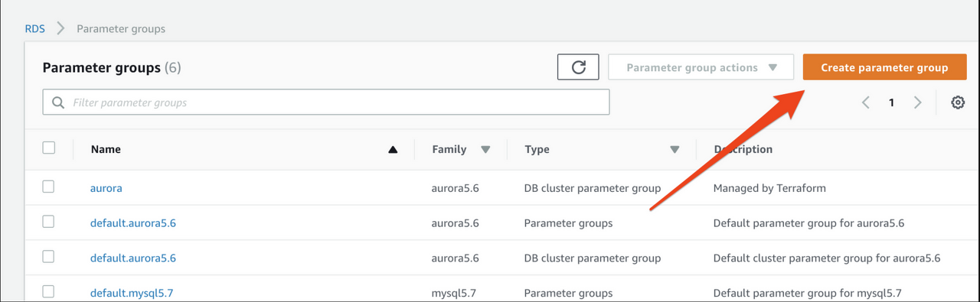Open the aurora parameter group link
Image resolution: width=980 pixels, height=302 pixels.
tap(106, 187)
